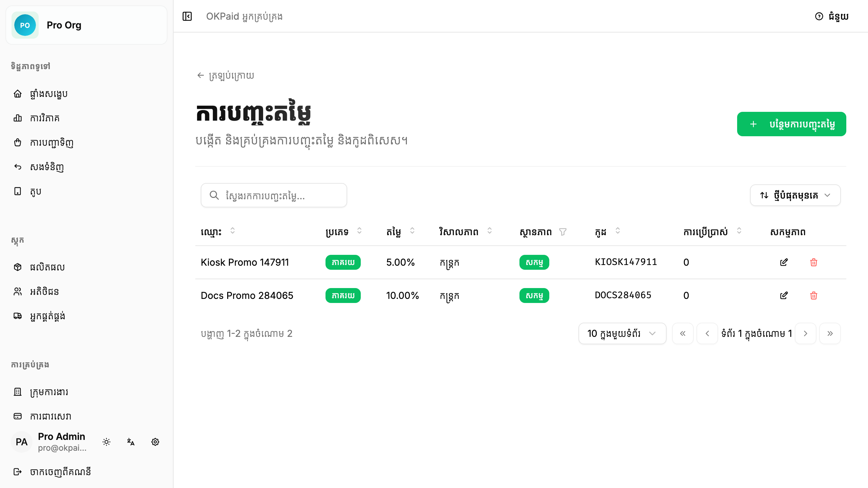Click the KIOSK147911 code cell
The image size is (868, 488).
pos(626,262)
